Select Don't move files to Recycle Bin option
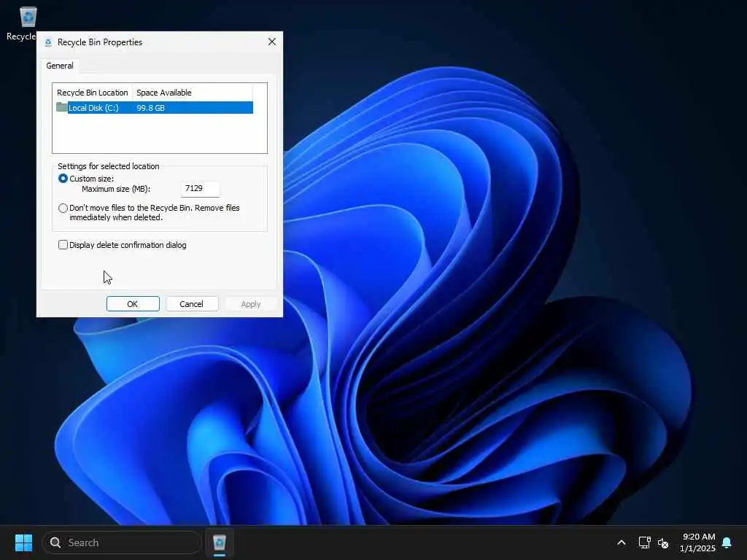Viewport: 747px width, 560px height. click(x=63, y=208)
